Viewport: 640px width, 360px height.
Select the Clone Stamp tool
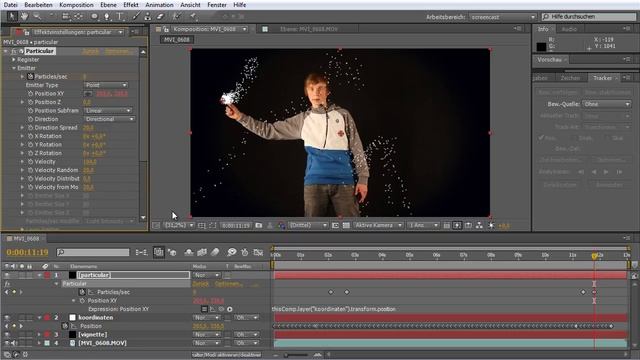pos(148,16)
